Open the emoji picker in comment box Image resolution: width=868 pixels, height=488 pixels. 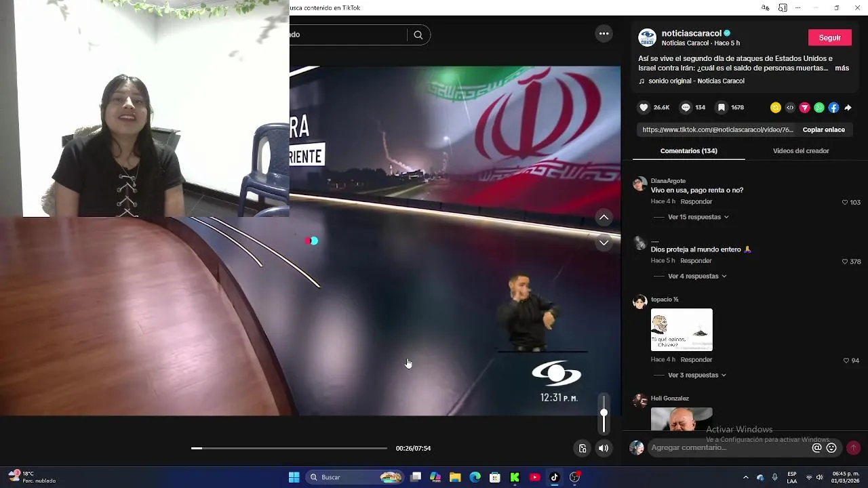831,448
